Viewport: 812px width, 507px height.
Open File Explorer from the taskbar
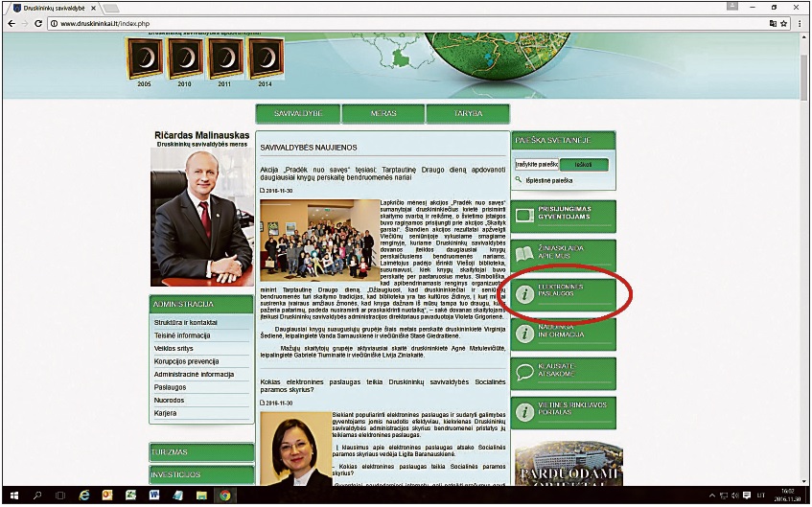coord(201,495)
